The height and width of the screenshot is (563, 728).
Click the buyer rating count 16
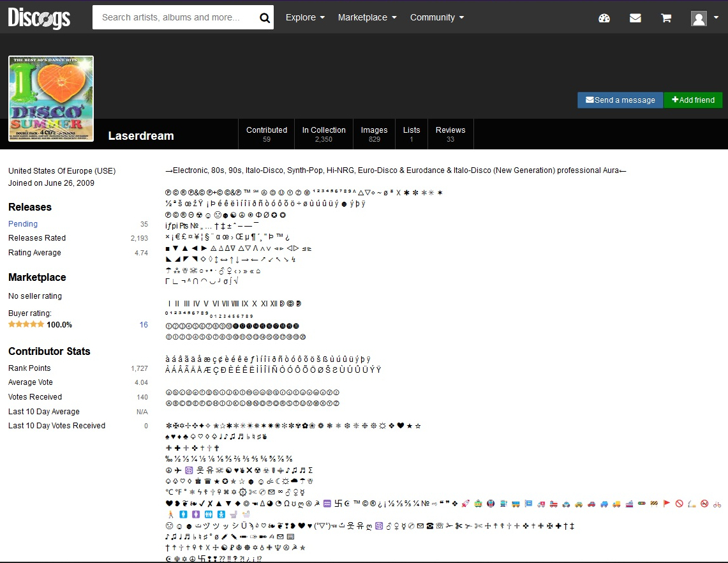[144, 325]
